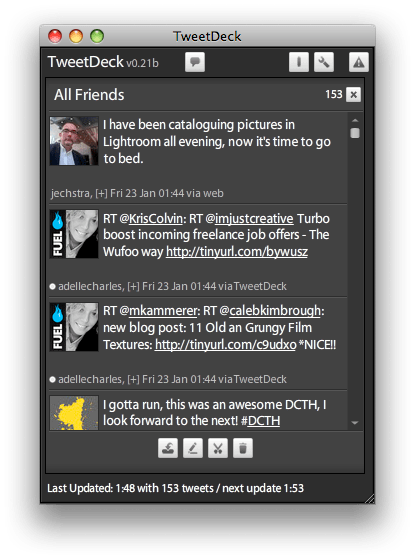
Task: Click the trash can icon below column
Action: pyautogui.click(x=243, y=448)
